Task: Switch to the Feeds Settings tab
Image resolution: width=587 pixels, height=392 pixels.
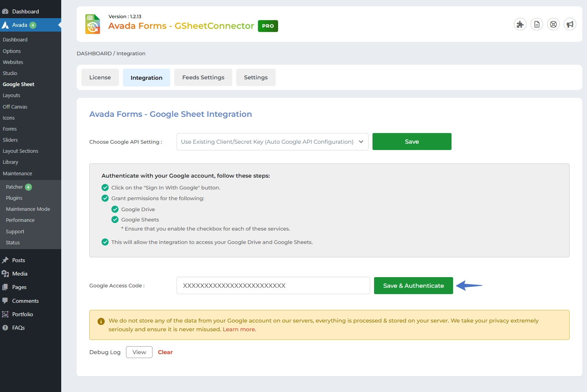Action: pos(203,77)
